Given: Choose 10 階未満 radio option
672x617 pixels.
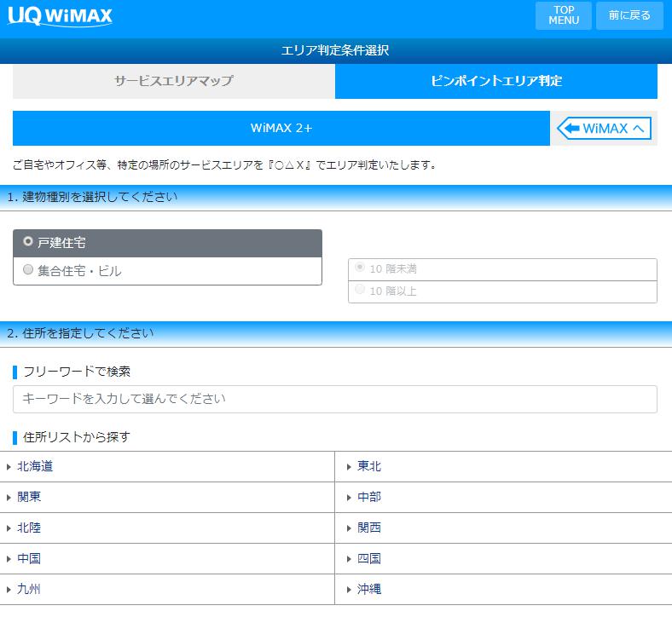Looking at the screenshot, I should [502, 269].
